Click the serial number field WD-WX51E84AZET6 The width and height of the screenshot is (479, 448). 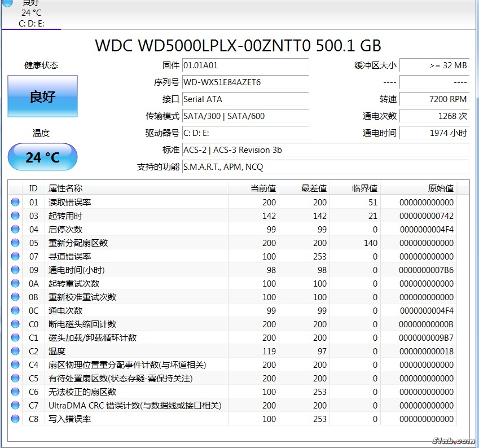(245, 82)
